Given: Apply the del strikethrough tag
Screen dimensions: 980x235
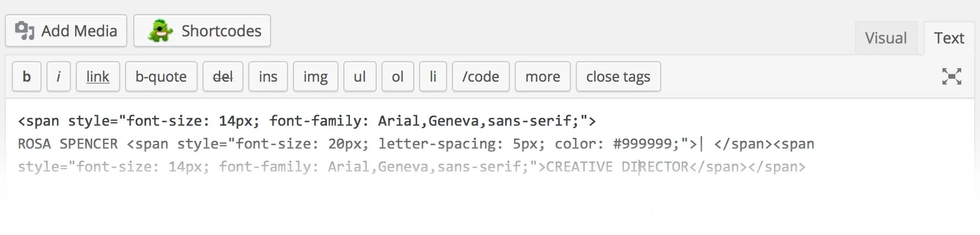Looking at the screenshot, I should [x=222, y=76].
